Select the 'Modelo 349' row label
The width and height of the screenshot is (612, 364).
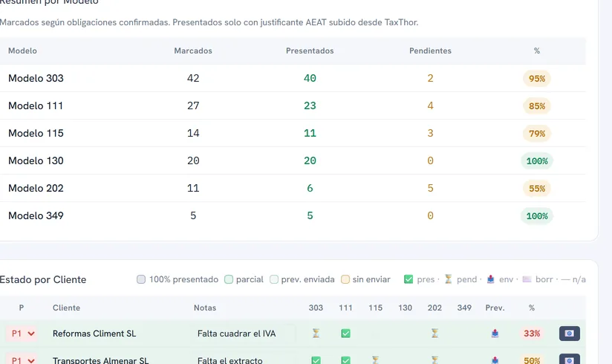click(x=36, y=215)
